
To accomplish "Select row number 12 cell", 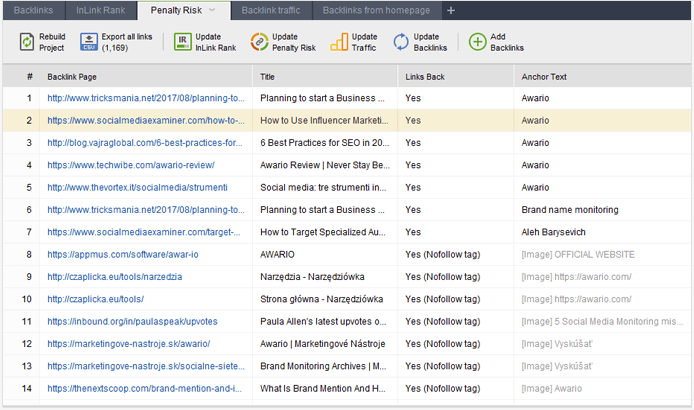I will [27, 344].
